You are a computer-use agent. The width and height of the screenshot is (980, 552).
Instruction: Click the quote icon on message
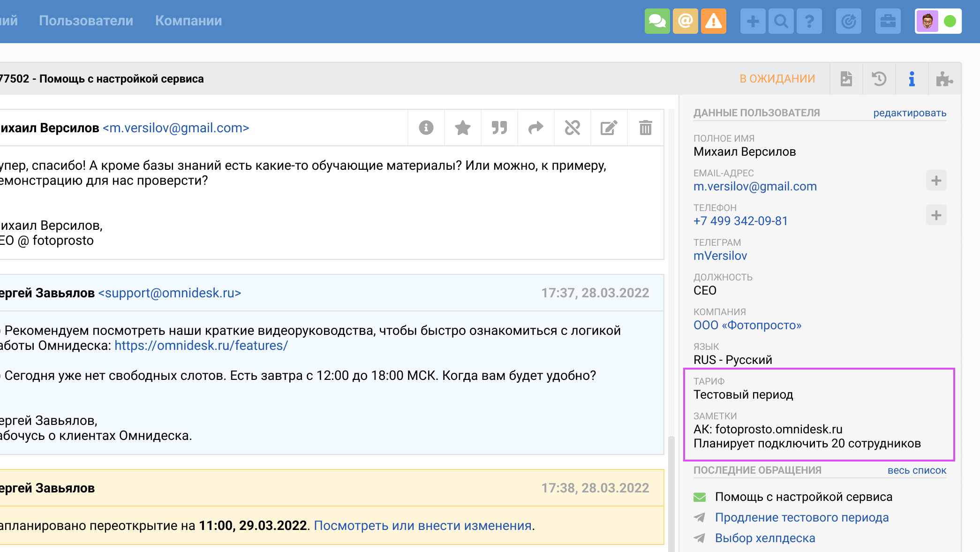click(x=499, y=128)
